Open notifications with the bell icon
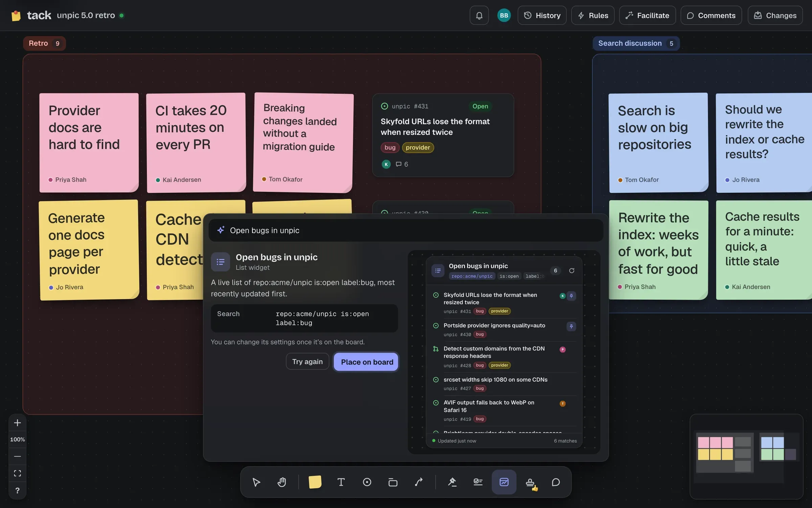The image size is (812, 508). pos(479,15)
